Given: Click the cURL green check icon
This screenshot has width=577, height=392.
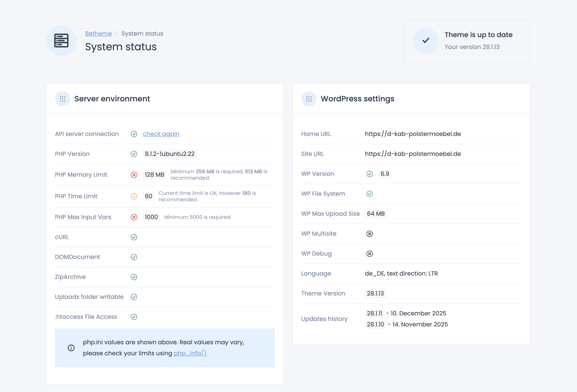Looking at the screenshot, I should click(x=134, y=237).
